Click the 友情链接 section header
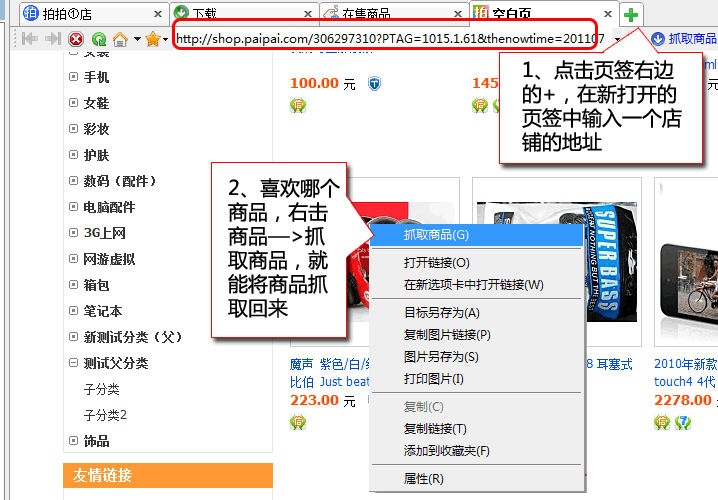The width and height of the screenshot is (718, 500). [168, 475]
